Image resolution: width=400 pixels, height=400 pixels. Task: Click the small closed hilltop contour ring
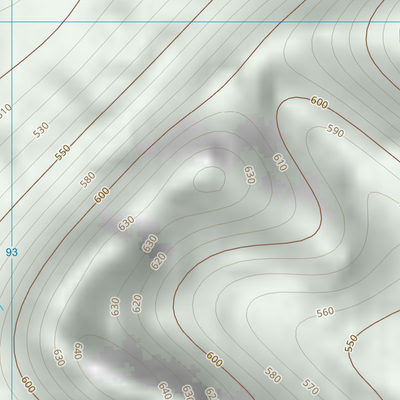click(209, 180)
